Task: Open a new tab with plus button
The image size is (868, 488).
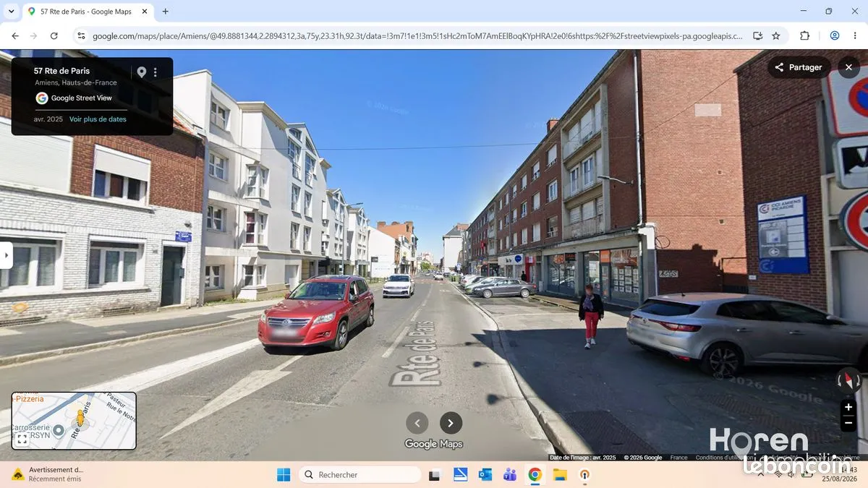Action: tap(166, 12)
